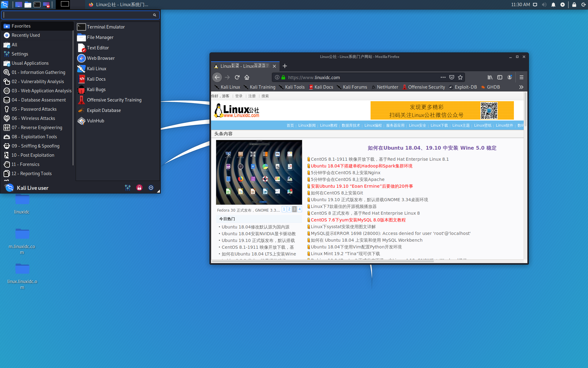Click the site information icon in address bar

[x=277, y=77]
